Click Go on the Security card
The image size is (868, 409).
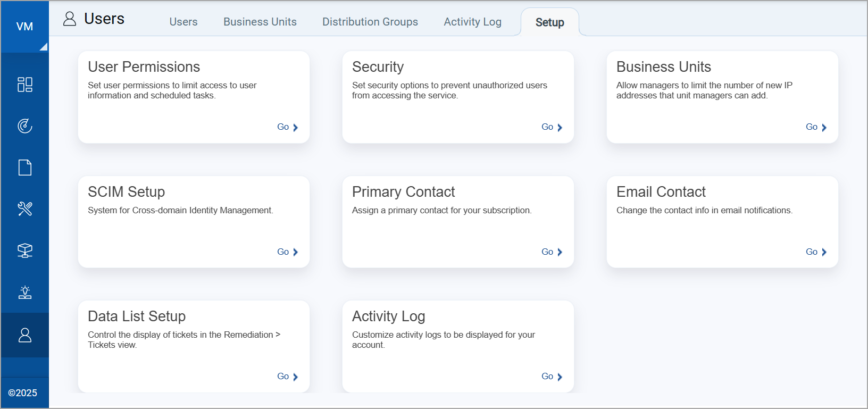(x=552, y=127)
